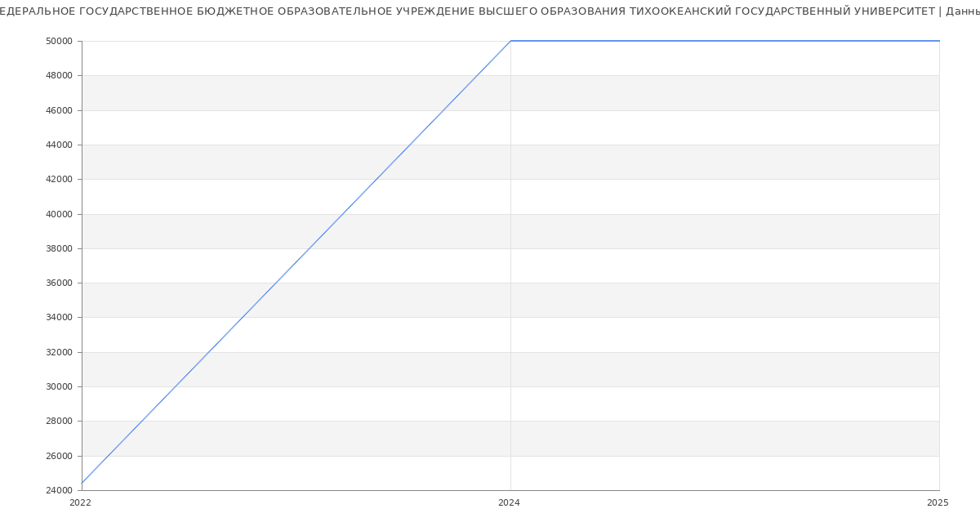Image resolution: width=980 pixels, height=531 pixels.
Task: Select the 24000 y-axis label
Action: [60, 491]
